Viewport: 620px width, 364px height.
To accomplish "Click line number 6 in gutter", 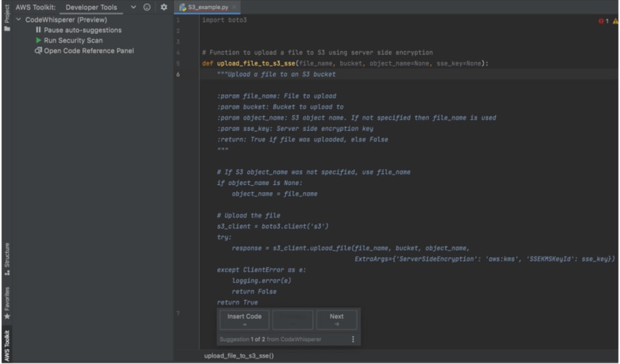I will [178, 75].
